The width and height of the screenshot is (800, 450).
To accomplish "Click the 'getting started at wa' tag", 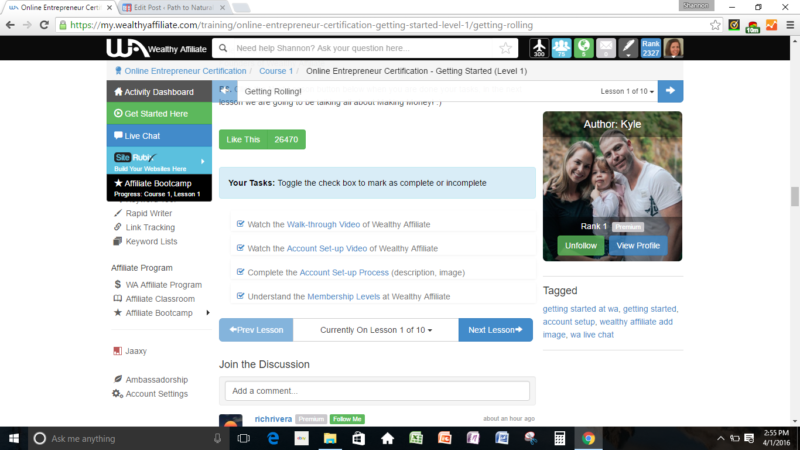I will point(580,309).
